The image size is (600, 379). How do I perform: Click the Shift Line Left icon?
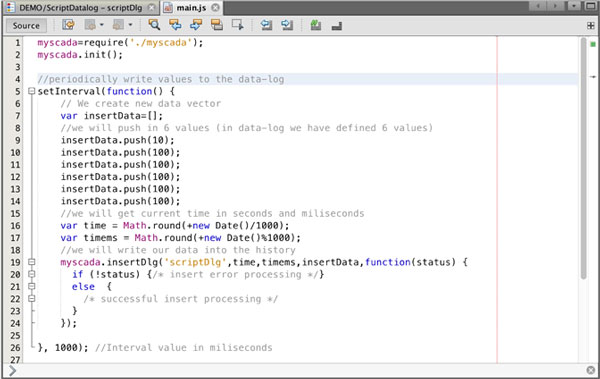click(x=266, y=25)
